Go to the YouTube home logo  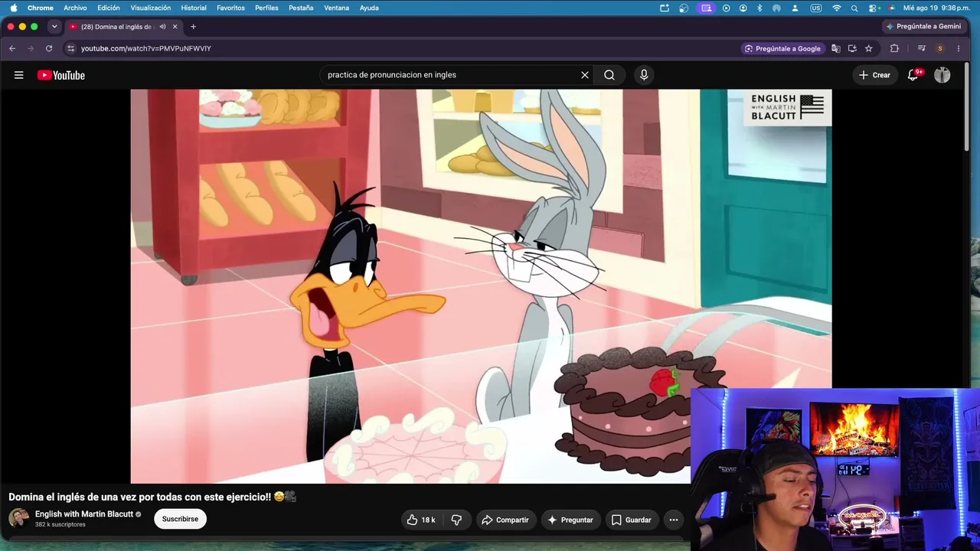(x=61, y=75)
